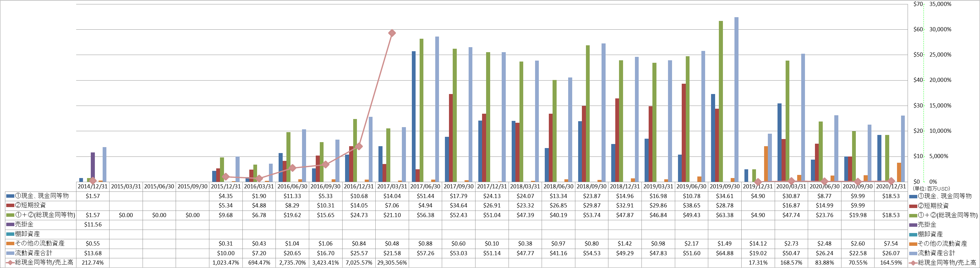
Task: Select the 35,000% axis label
Action: 940,4
